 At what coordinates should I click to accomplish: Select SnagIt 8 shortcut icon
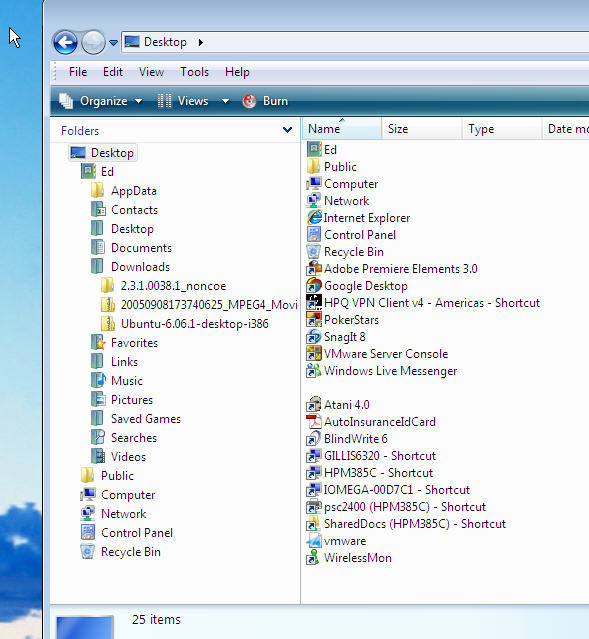coord(314,337)
